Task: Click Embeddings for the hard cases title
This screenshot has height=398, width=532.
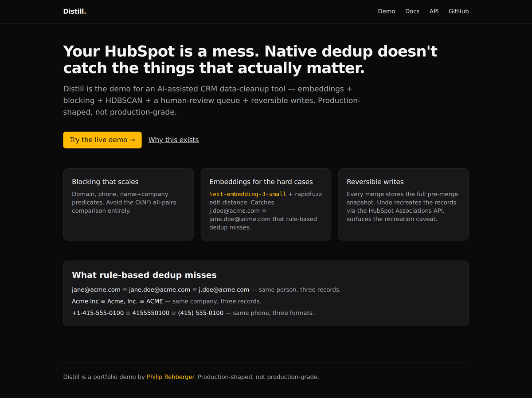Action: 261,182
